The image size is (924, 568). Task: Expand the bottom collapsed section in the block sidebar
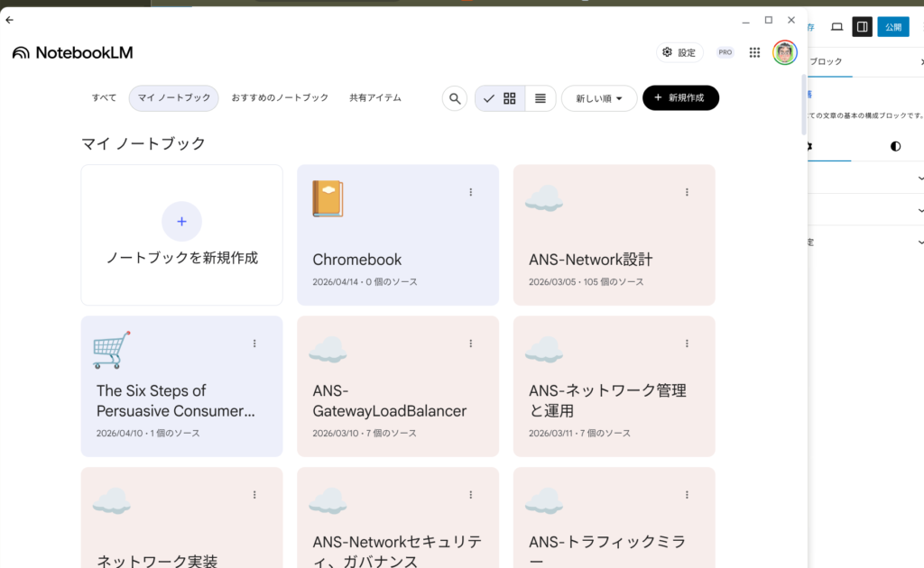[x=919, y=242]
